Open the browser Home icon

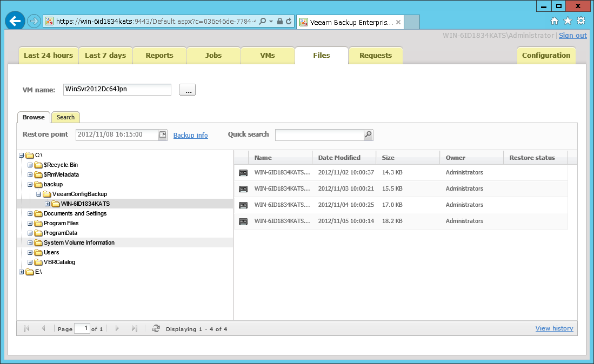tap(554, 21)
